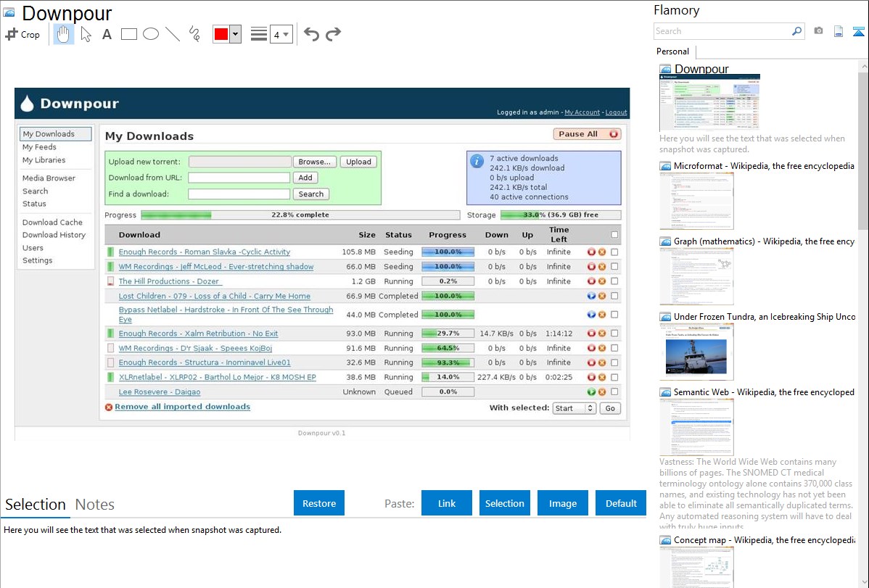Open My Libraries in Downpour sidebar
Viewport: 869px width, 588px height.
point(44,160)
